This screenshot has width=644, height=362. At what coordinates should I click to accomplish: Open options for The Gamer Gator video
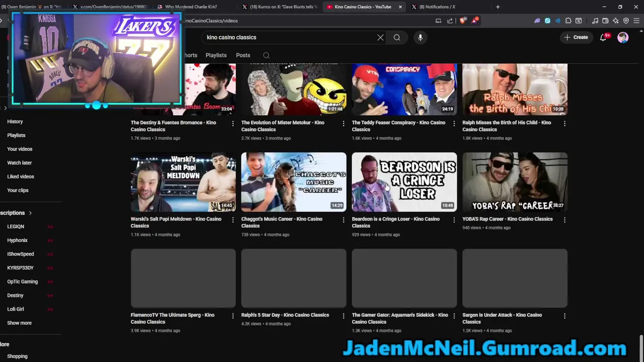[454, 316]
